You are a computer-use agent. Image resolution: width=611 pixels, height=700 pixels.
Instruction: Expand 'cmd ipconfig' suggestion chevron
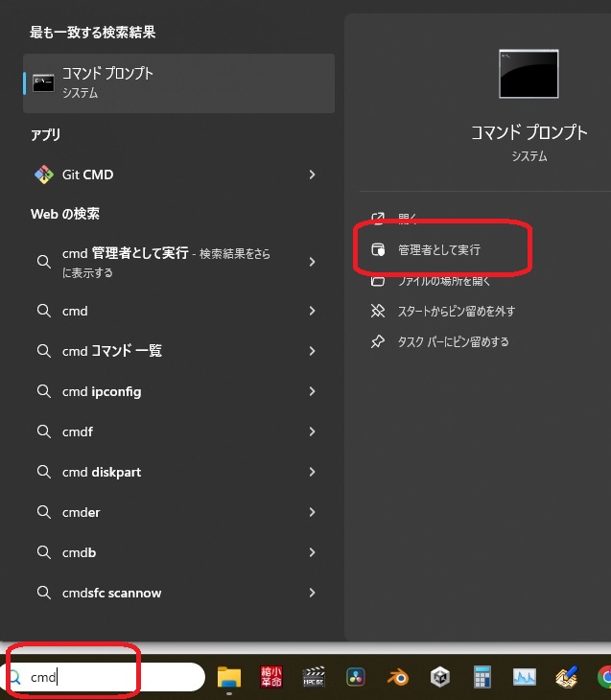312,391
